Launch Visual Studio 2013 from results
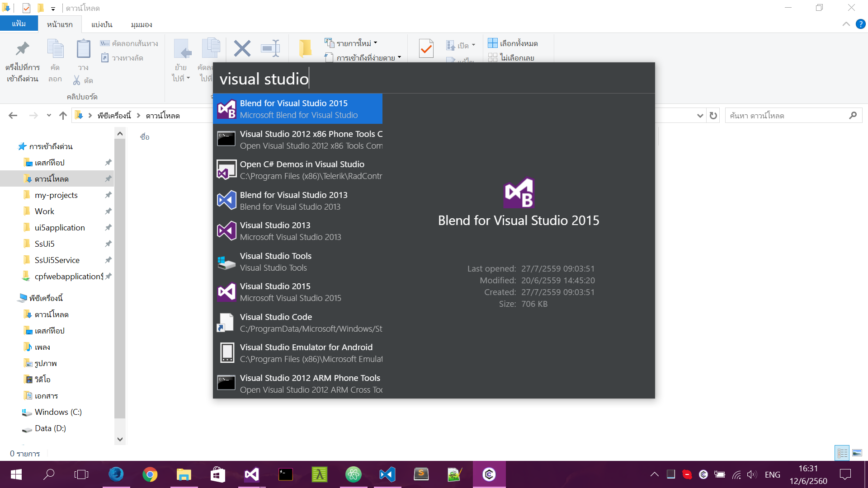This screenshot has height=488, width=868. 298,231
